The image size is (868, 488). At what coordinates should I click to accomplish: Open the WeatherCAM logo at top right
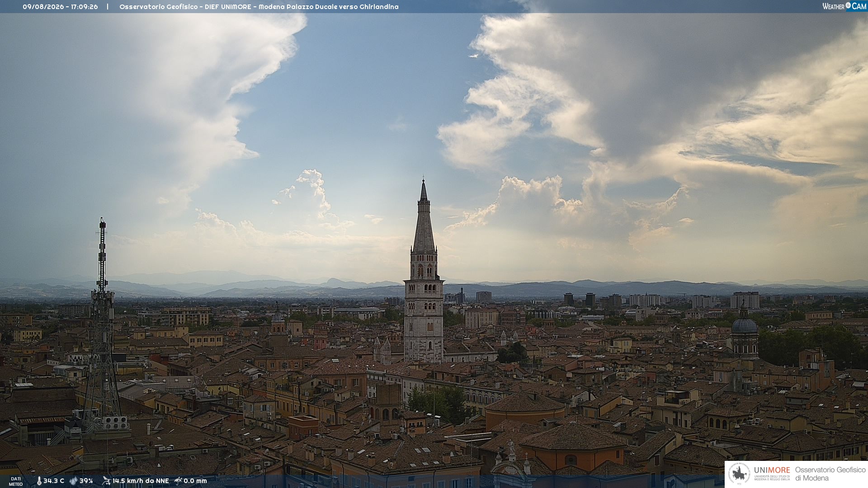coord(844,6)
